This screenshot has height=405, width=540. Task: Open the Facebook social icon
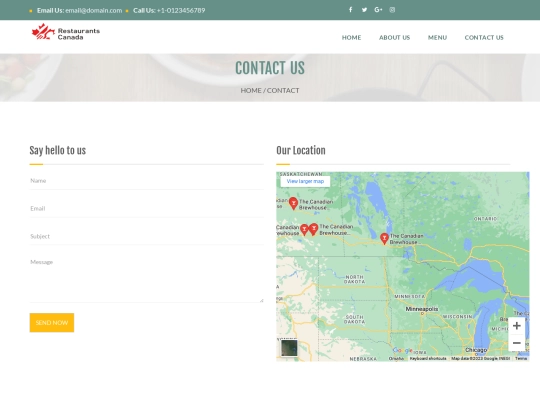click(350, 10)
